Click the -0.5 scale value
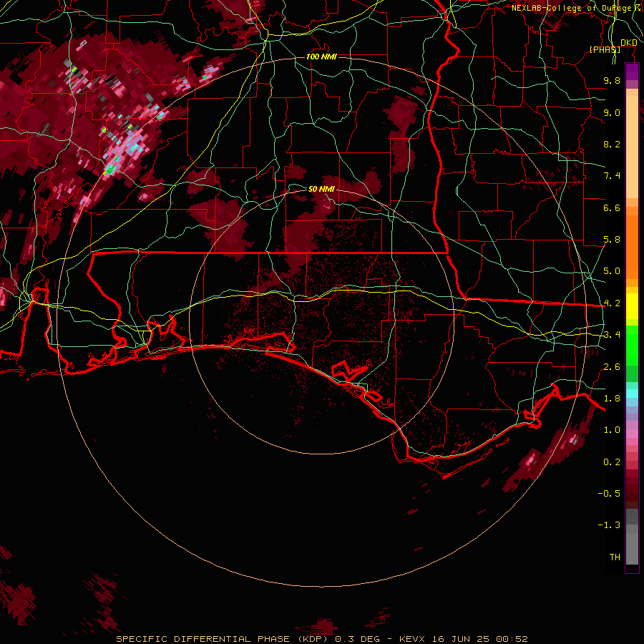Image resolution: width=644 pixels, height=644 pixels. coord(609,494)
